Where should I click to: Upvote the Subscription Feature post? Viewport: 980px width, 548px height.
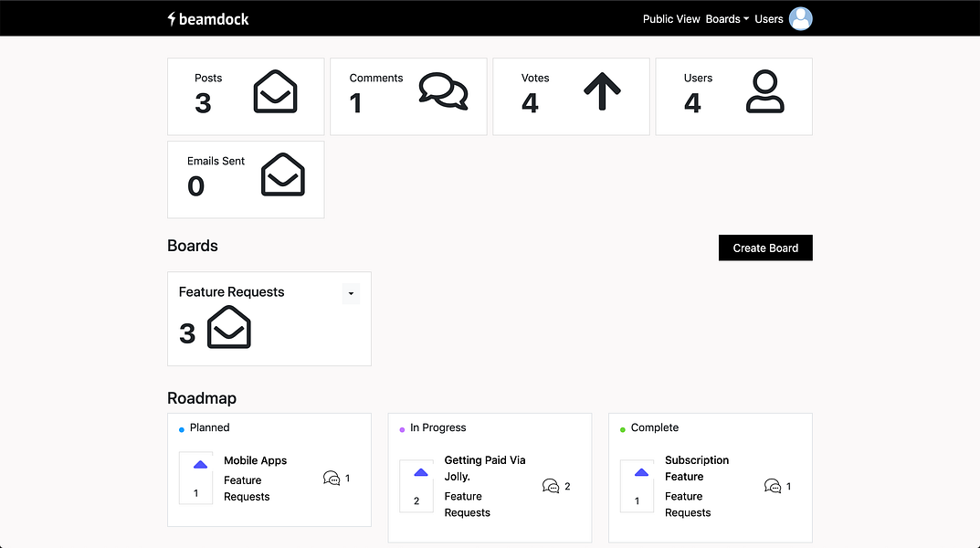click(x=641, y=472)
